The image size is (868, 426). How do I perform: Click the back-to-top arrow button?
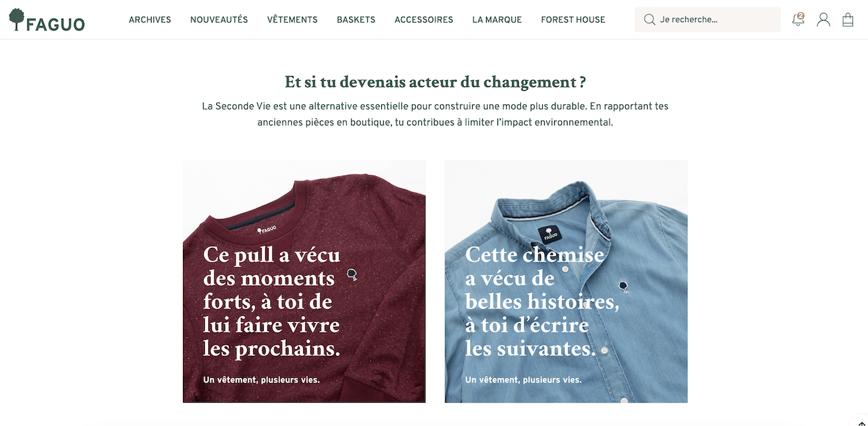tap(861, 423)
